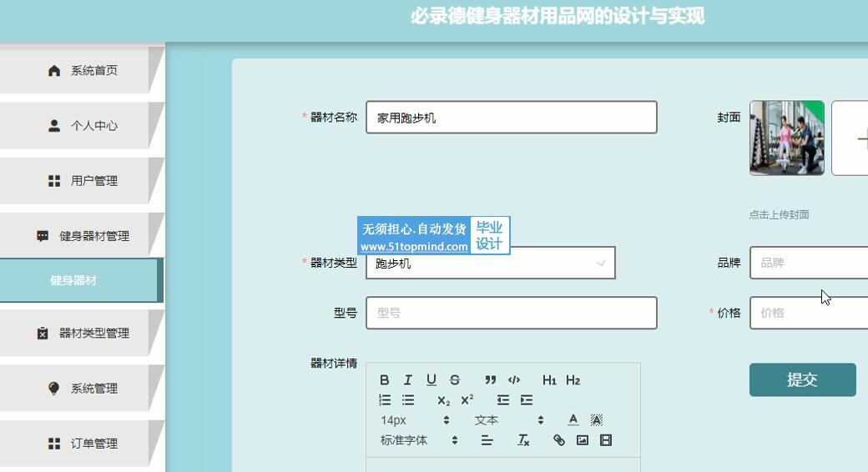Select the 健身器材 submenu item

point(81,280)
